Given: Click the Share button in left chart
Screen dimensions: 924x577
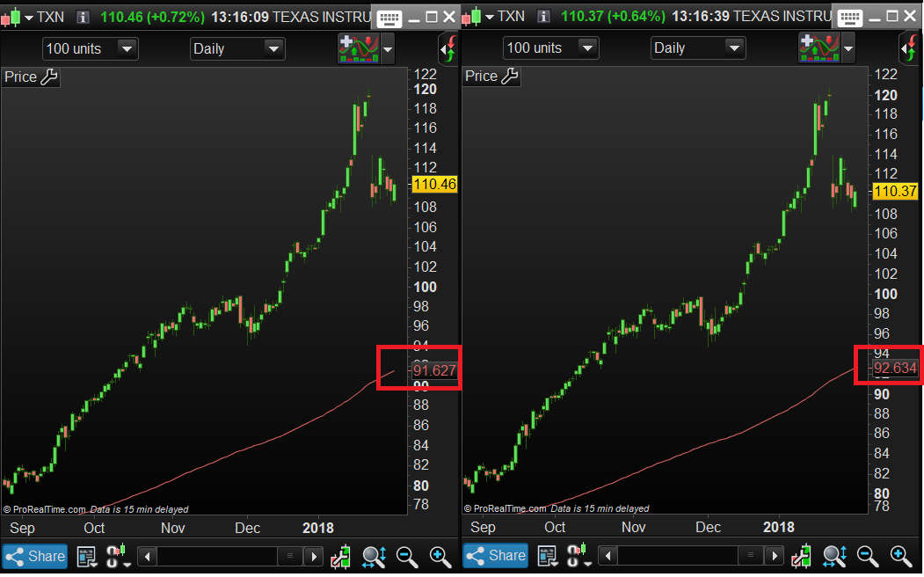Looking at the screenshot, I should [x=35, y=557].
